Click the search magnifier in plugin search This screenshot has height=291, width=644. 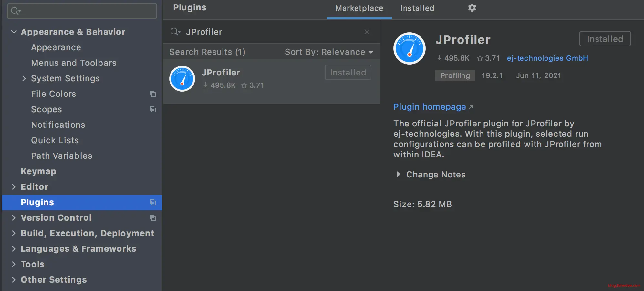click(x=175, y=32)
